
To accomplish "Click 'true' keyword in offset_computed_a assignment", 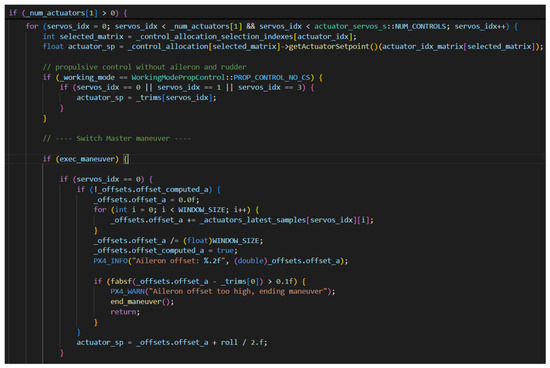I will [x=225, y=251].
